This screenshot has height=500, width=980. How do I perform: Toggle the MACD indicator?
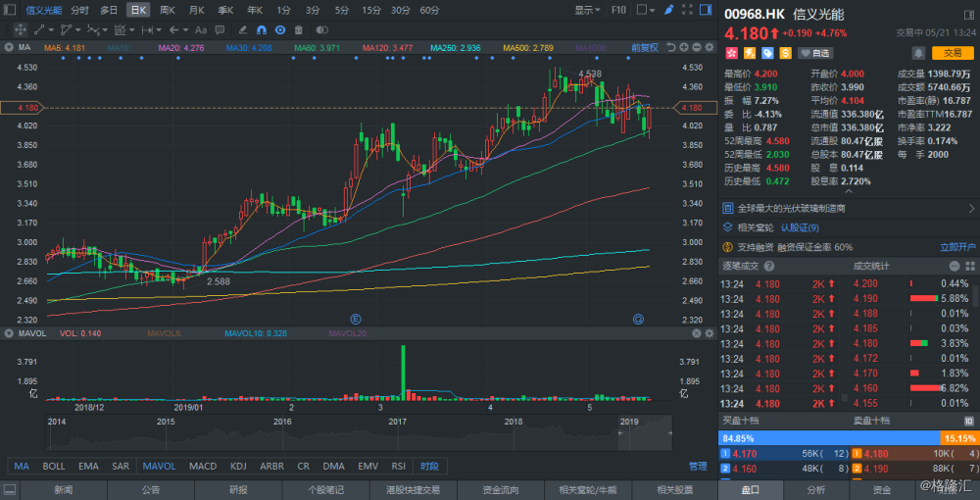pyautogui.click(x=203, y=467)
